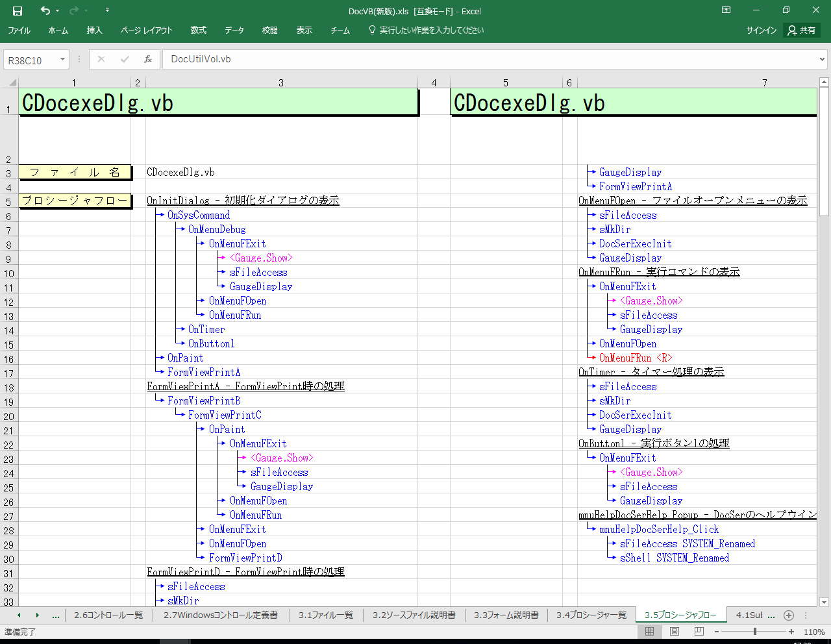Expand the formula bar chevron
The height and width of the screenshot is (644, 831).
pos(823,59)
